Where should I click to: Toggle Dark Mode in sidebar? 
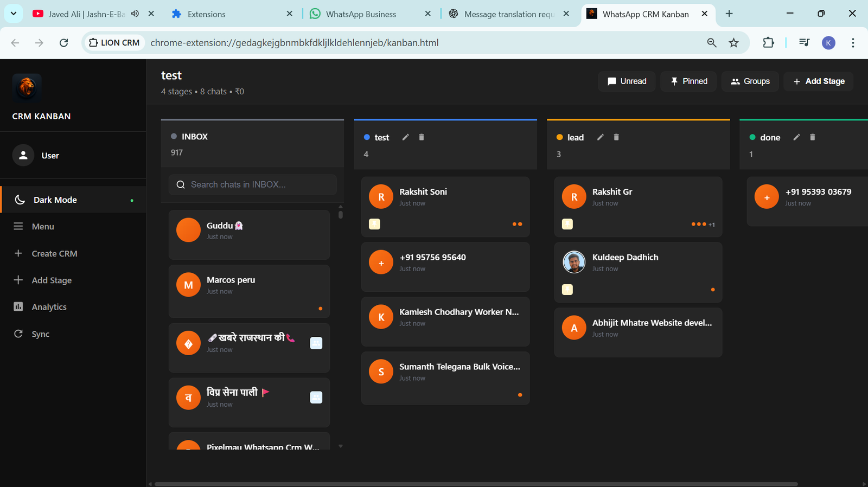(x=73, y=200)
